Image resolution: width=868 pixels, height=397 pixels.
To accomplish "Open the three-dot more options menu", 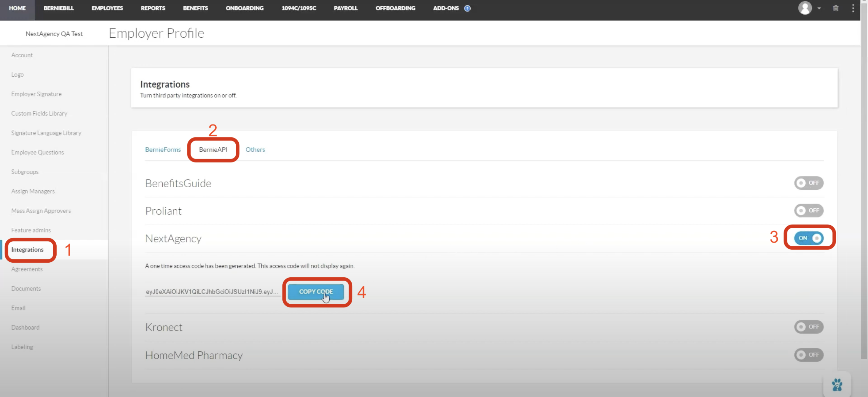I will [x=853, y=8].
